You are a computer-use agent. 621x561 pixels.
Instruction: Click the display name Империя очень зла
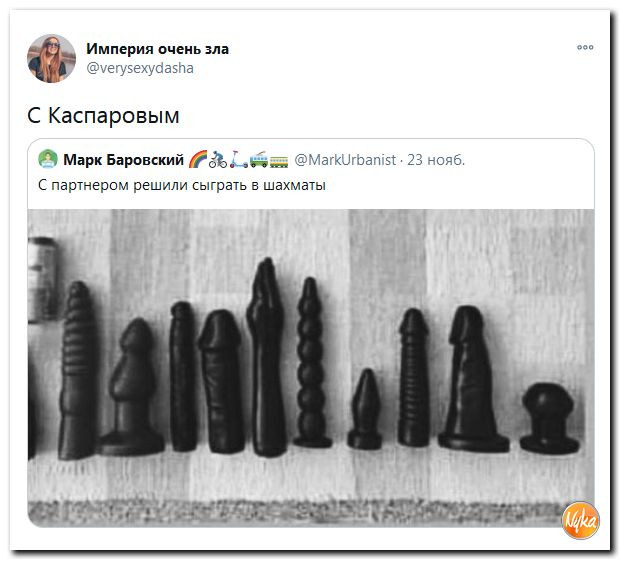(157, 49)
